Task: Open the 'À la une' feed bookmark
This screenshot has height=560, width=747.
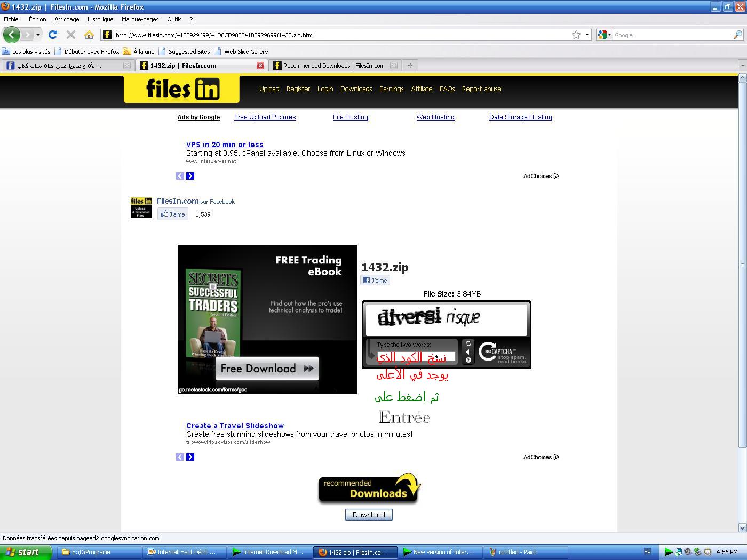Action: [139, 52]
